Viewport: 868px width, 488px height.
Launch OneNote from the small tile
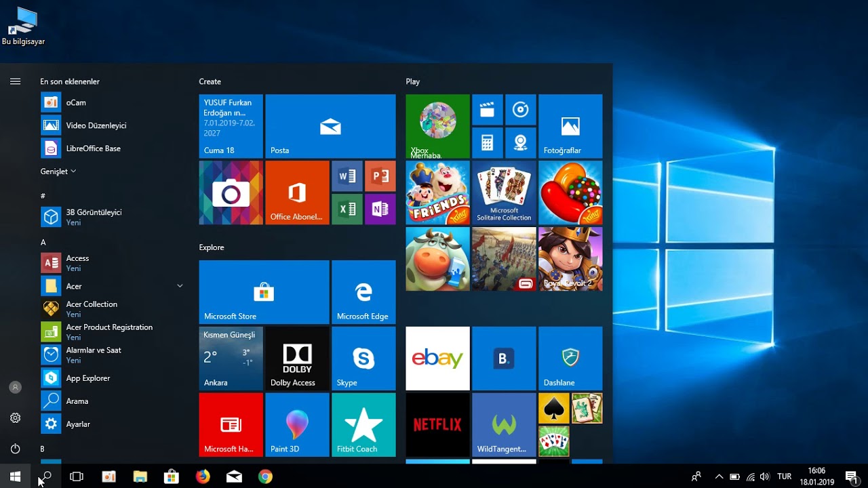(x=380, y=209)
